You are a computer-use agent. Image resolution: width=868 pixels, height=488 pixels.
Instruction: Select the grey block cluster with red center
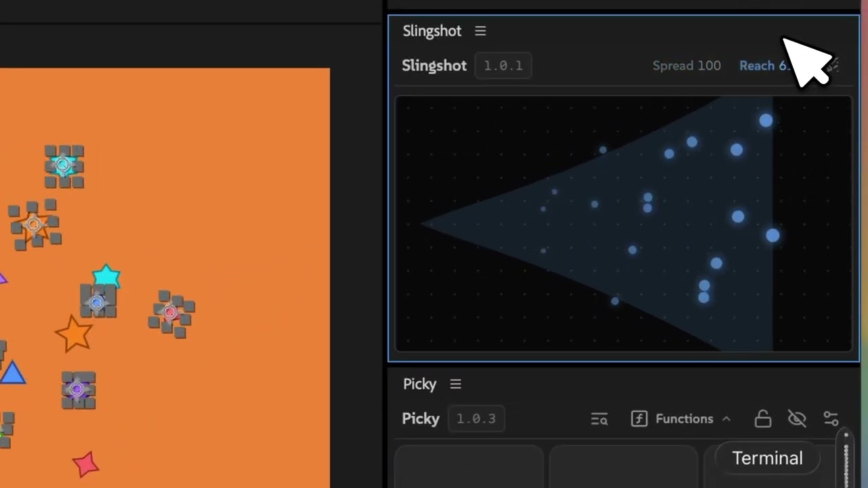pyautogui.click(x=172, y=314)
